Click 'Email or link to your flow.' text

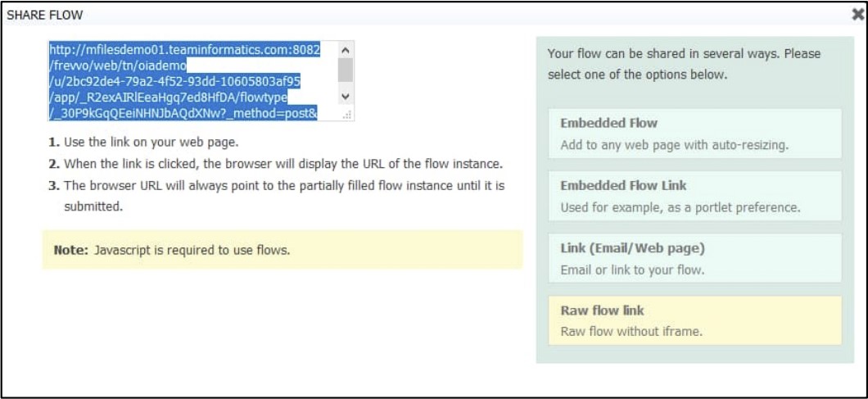632,270
